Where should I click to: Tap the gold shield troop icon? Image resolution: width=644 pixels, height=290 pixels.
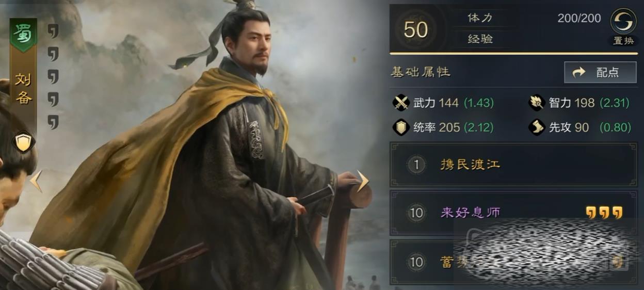pyautogui.click(x=23, y=142)
